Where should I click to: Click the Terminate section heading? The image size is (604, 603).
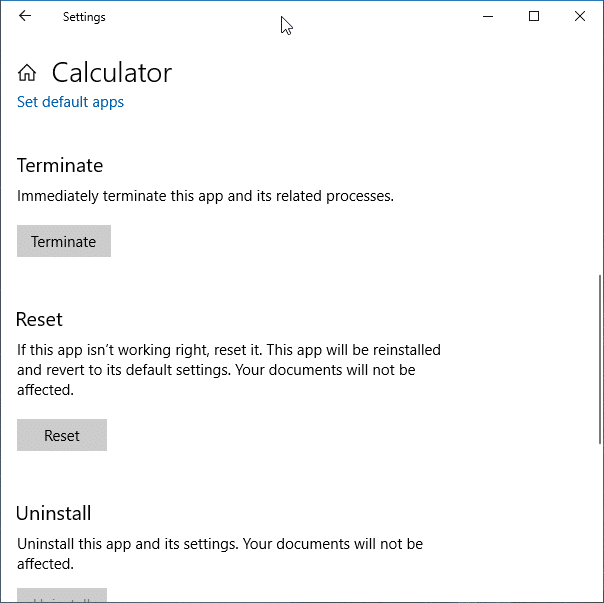point(60,165)
